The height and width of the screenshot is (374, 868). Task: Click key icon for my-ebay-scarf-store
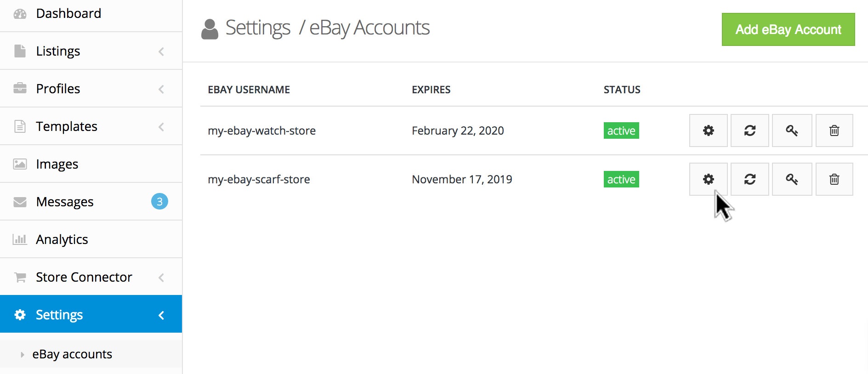[792, 179]
